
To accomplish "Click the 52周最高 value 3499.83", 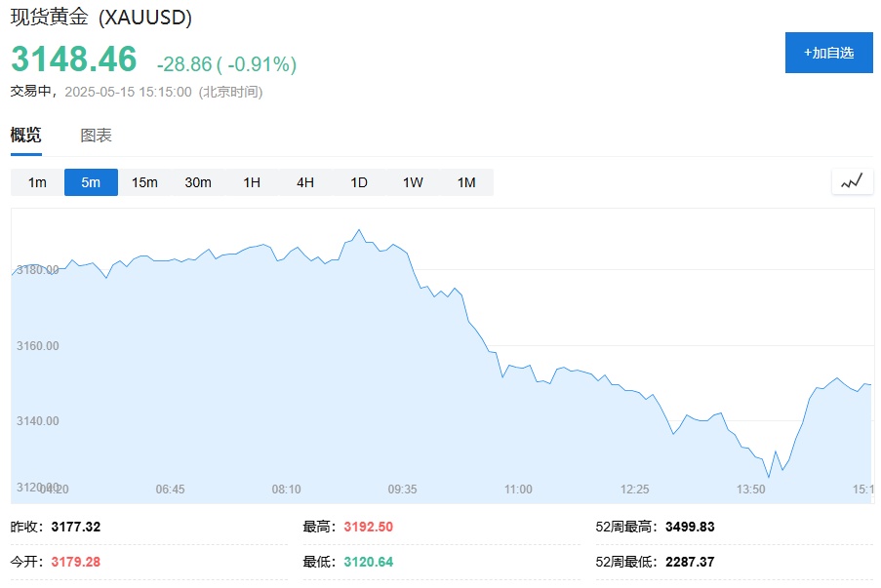I will click(x=690, y=527).
